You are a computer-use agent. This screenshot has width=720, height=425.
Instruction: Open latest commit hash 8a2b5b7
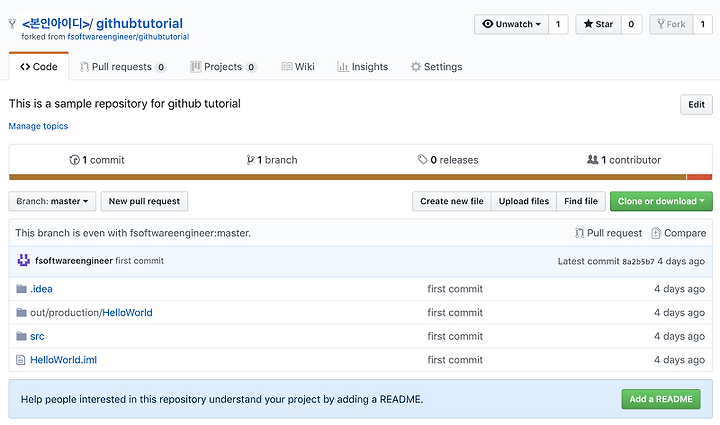click(x=638, y=262)
